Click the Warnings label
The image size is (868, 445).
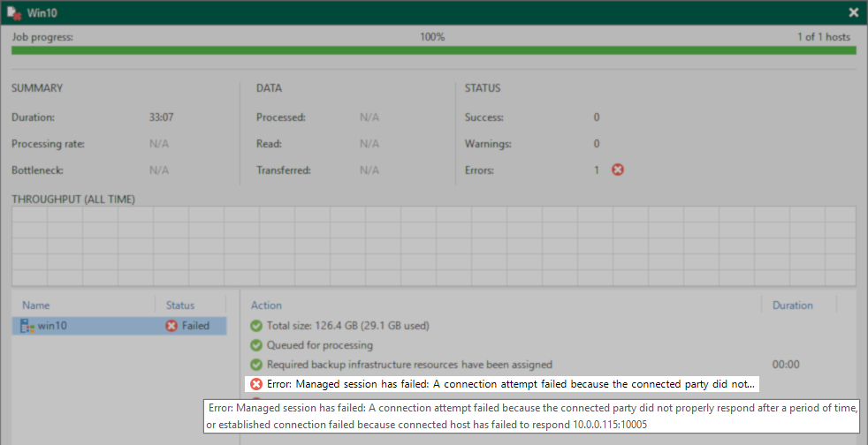[488, 144]
